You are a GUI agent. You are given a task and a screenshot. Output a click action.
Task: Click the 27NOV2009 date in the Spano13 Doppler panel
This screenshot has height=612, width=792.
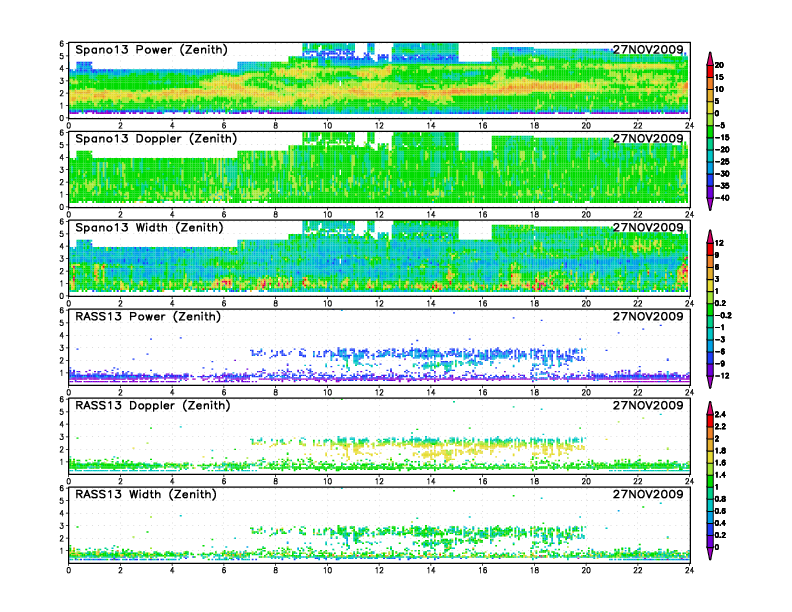click(x=648, y=138)
